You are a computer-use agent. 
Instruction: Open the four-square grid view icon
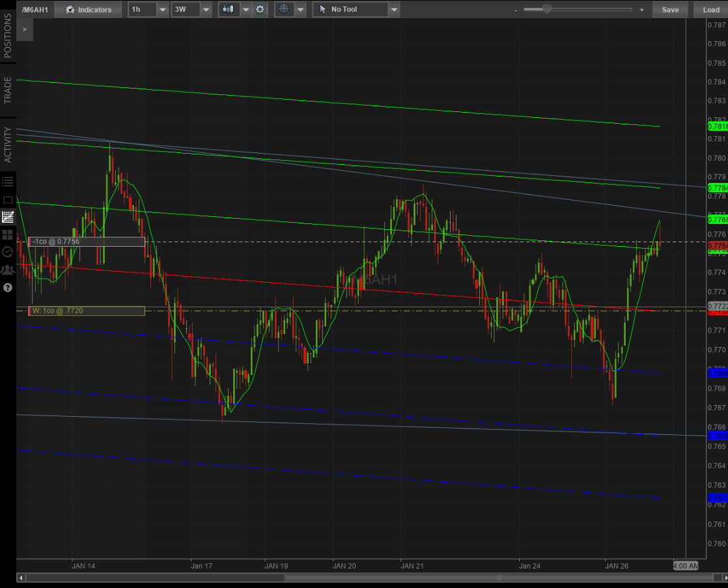[x=8, y=234]
